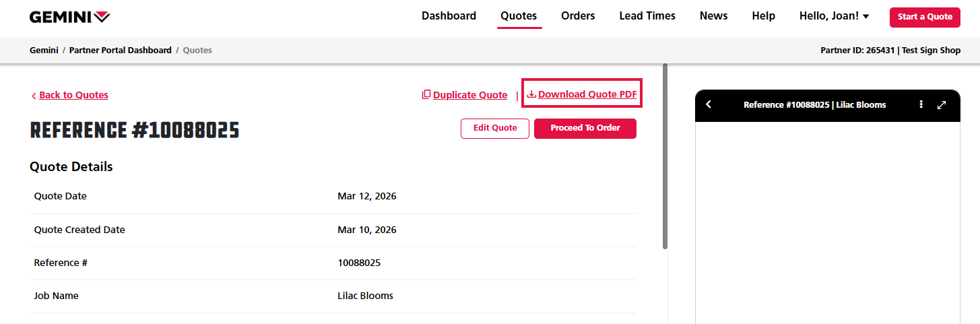Select the Quotes navigation tab
Screen dimensions: 980x324
tap(519, 16)
